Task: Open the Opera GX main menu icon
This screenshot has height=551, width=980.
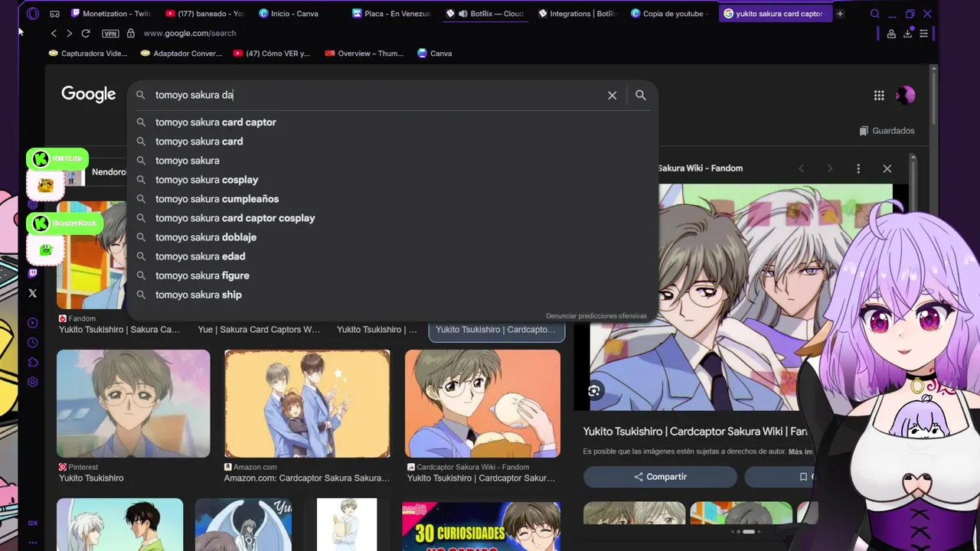Action: coord(32,13)
